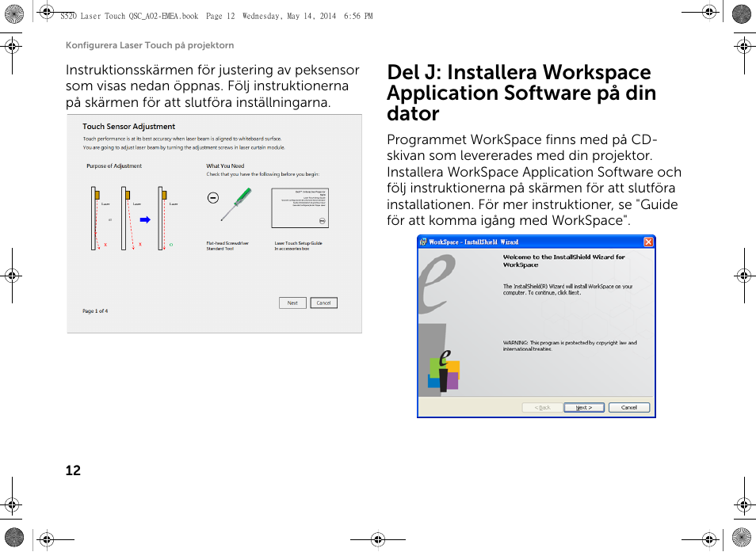Click Next > in WorkSpace InstallShield Wizard
Image resolution: width=756 pixels, height=552 pixels.
tap(584, 408)
